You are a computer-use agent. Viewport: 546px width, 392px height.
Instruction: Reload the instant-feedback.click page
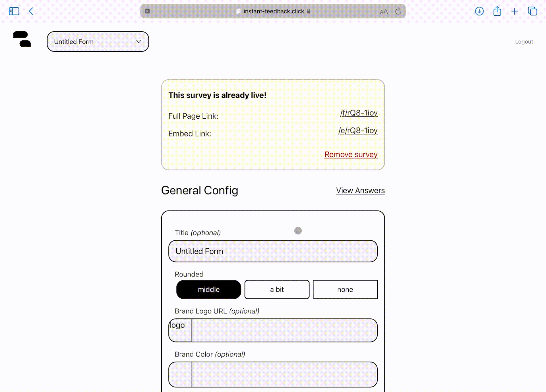[x=398, y=11]
